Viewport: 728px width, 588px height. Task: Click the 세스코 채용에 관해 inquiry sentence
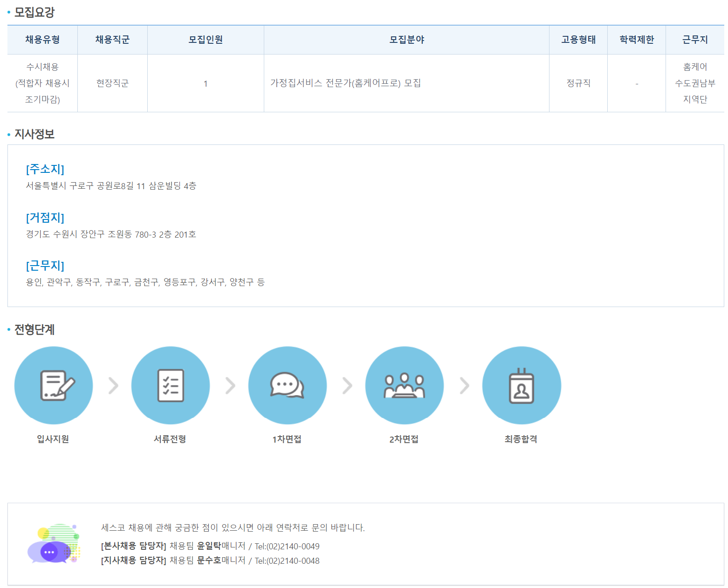[x=233, y=527]
